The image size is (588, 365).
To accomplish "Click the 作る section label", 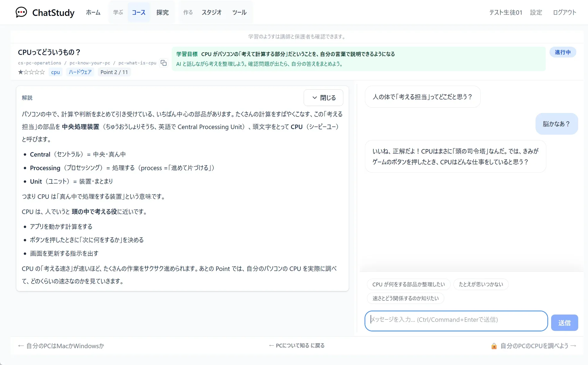I will [x=188, y=12].
